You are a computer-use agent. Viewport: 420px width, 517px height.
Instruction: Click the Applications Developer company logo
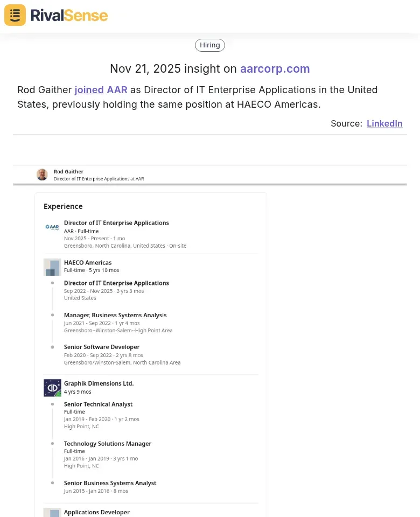pyautogui.click(x=52, y=512)
